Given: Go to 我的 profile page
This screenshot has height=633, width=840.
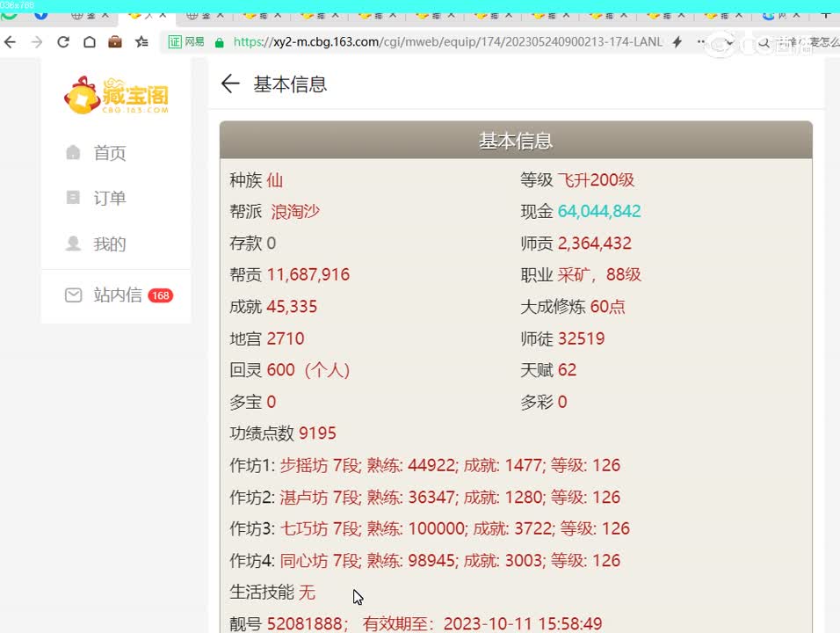Looking at the screenshot, I should point(109,244).
